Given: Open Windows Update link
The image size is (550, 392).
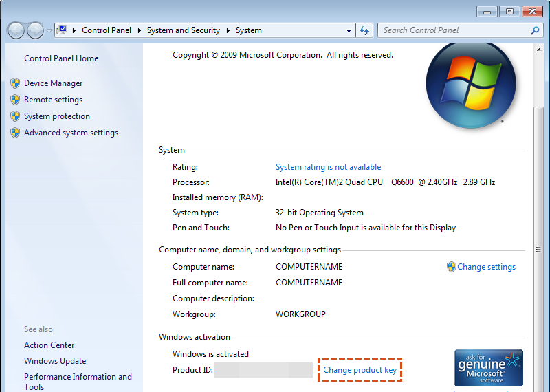Looking at the screenshot, I should tap(55, 361).
